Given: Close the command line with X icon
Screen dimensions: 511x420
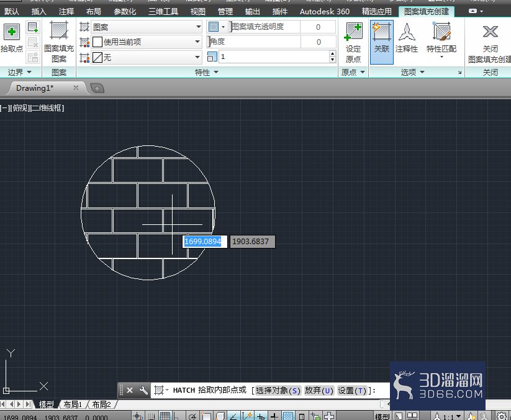Looking at the screenshot, I should click(130, 390).
